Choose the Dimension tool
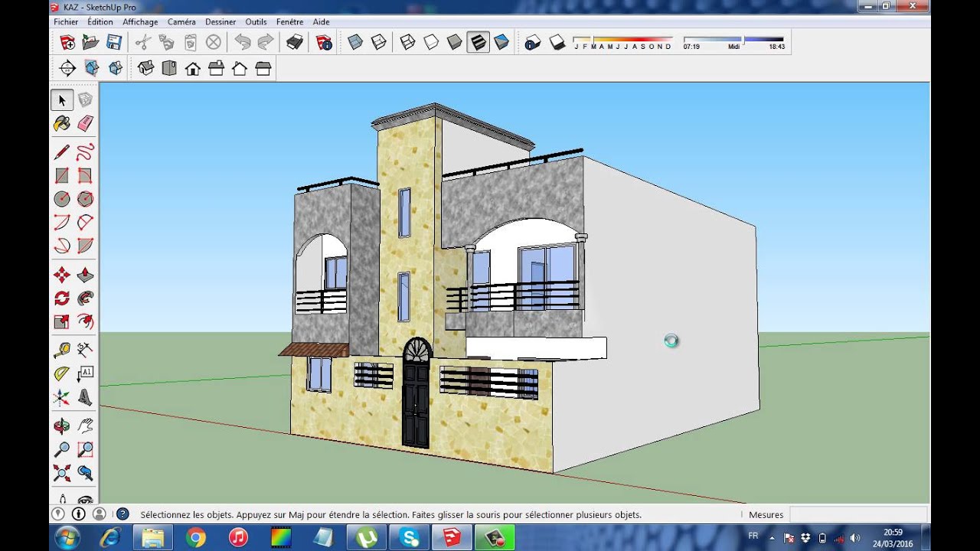980x551 pixels. point(85,350)
